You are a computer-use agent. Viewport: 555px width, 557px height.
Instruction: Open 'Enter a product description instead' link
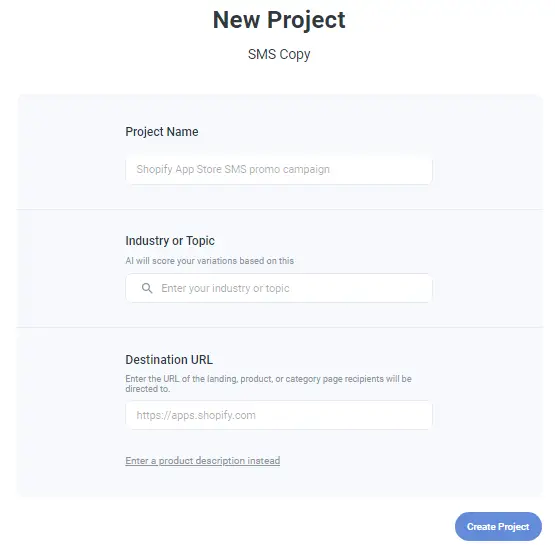[x=203, y=461]
